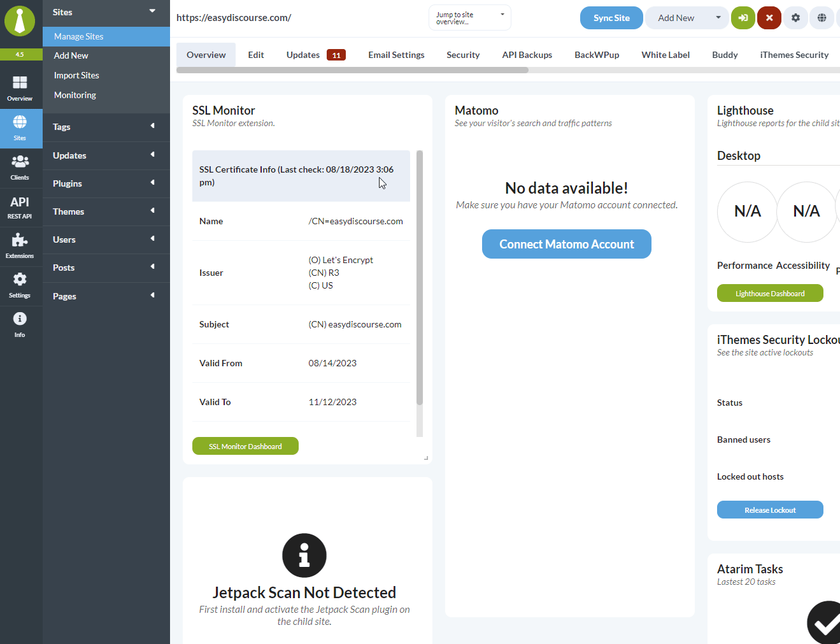Switch to the Updates tab
Image resolution: width=840 pixels, height=644 pixels.
303,55
